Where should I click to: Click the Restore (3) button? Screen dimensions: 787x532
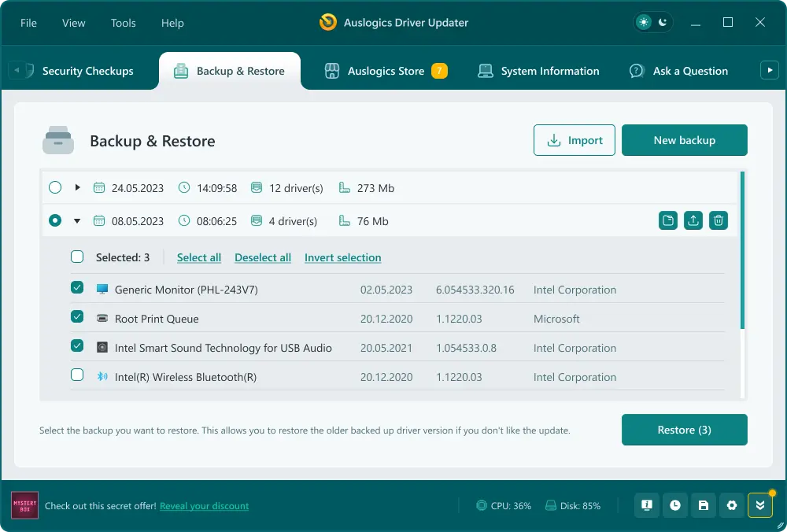(684, 430)
